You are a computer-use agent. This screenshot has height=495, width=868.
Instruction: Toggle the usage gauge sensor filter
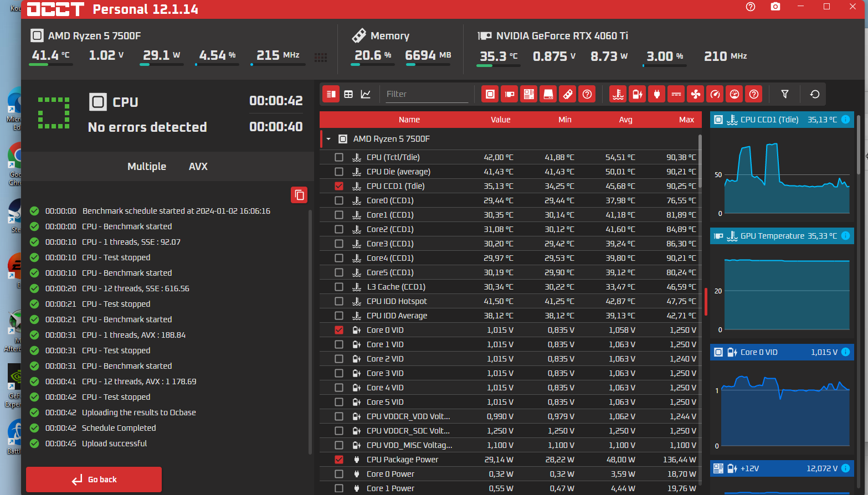735,94
